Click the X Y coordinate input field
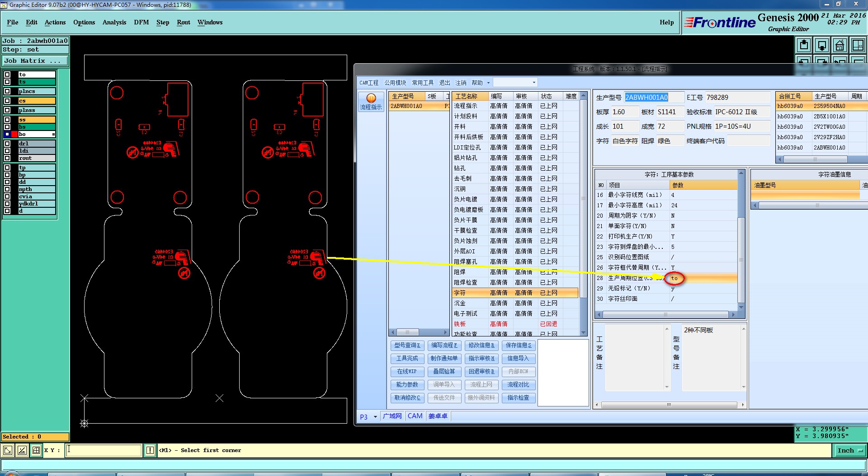Image resolution: width=868 pixels, height=476 pixels. (104, 450)
